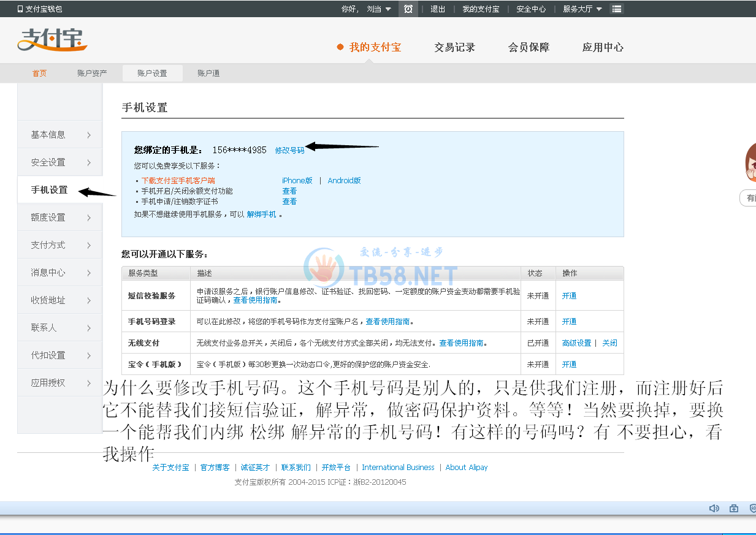This screenshot has width=756, height=535.
Task: Open 关于支付宝 footer link
Action: pos(170,468)
